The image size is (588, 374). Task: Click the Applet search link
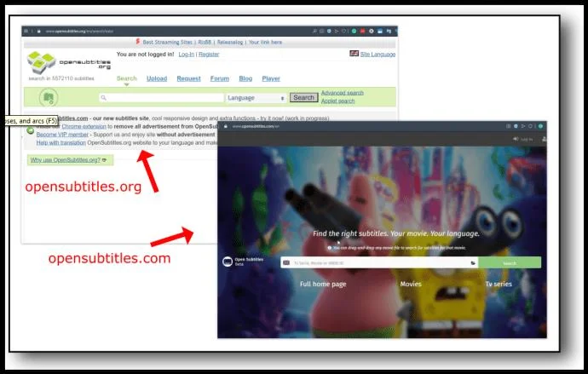(x=337, y=101)
